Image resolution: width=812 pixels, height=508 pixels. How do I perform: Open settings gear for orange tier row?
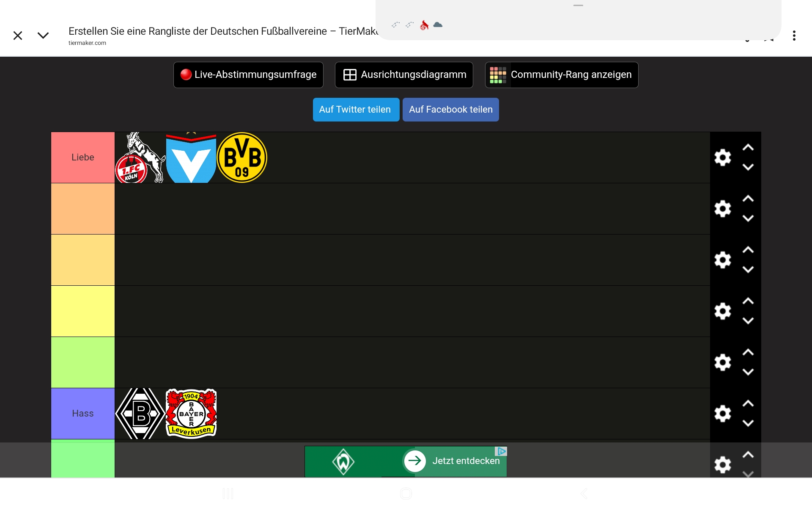click(x=723, y=209)
